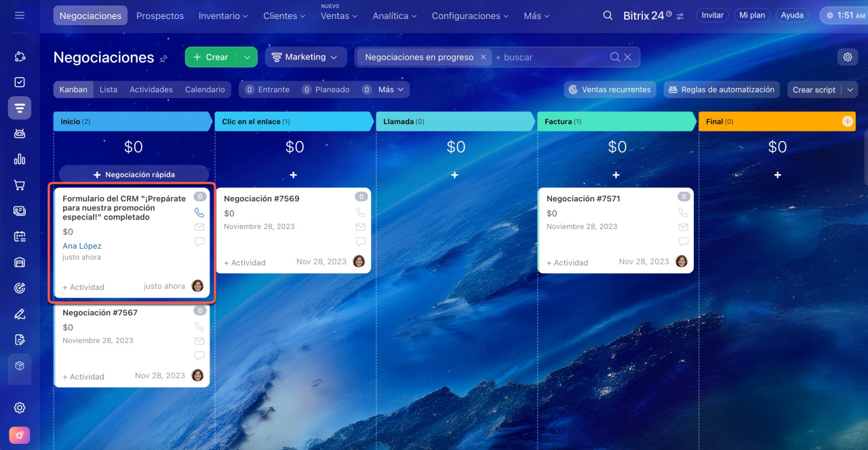Screen dimensions: 868x450
Task: Open the gear settings icon at top right
Action: pos(847,58)
